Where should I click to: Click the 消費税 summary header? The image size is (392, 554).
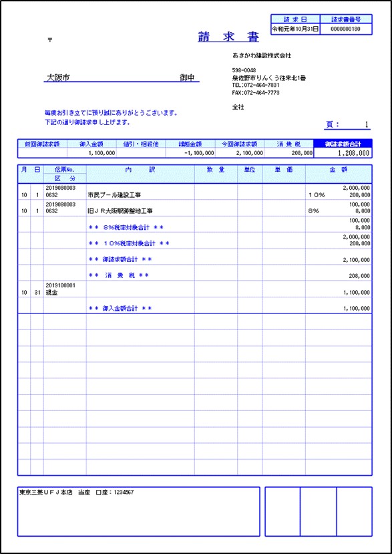tap(288, 144)
